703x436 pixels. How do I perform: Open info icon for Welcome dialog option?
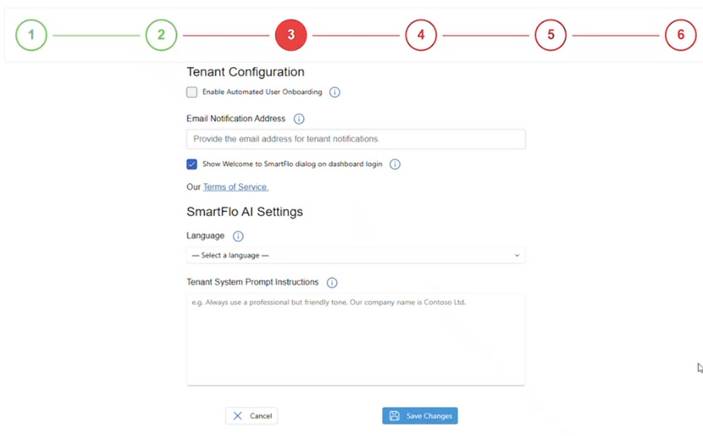click(x=395, y=164)
